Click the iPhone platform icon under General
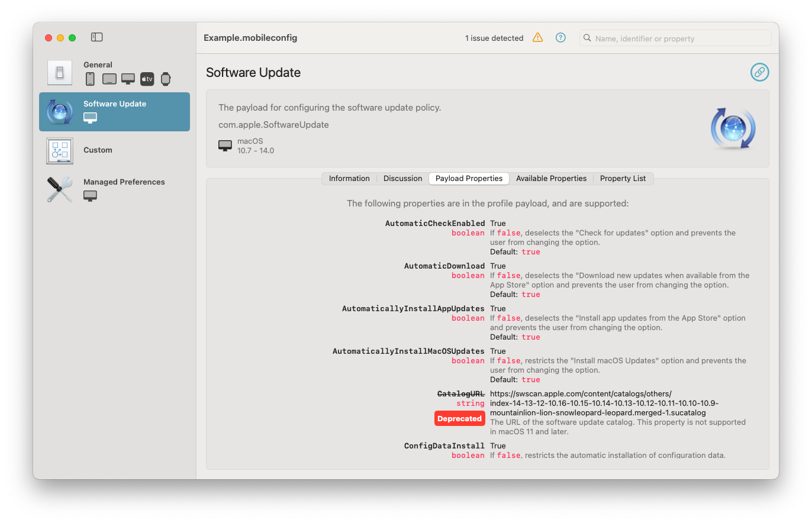Image resolution: width=812 pixels, height=523 pixels. coord(90,79)
